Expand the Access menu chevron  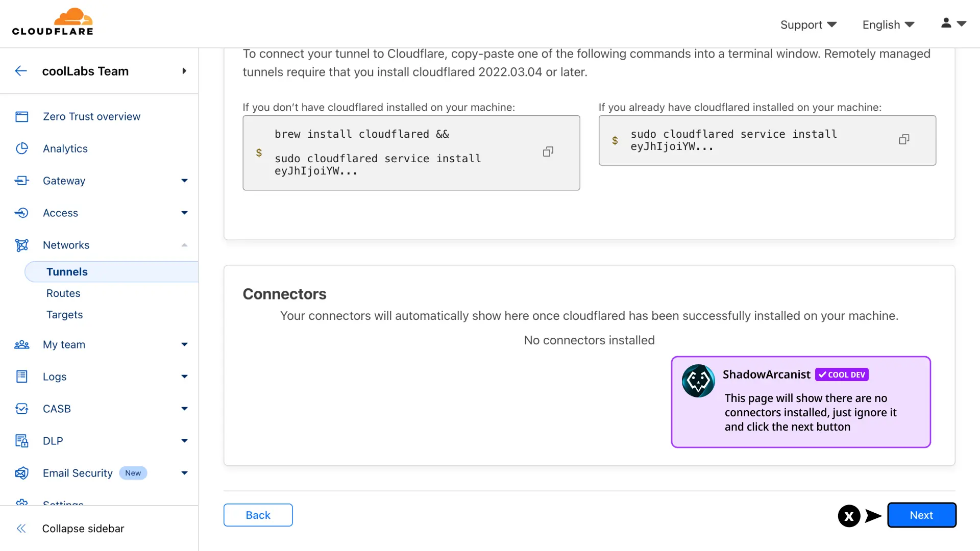(184, 213)
